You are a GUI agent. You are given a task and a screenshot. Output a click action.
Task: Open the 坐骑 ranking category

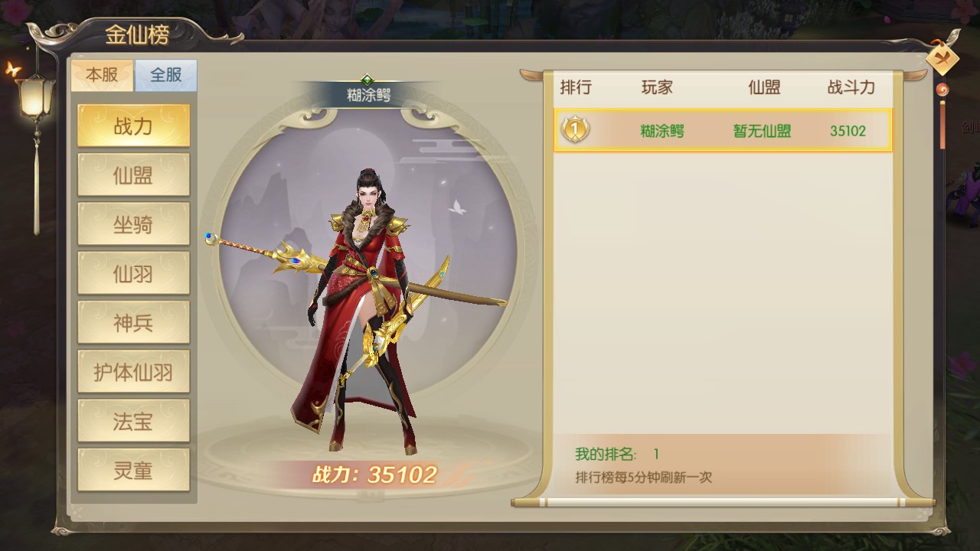pyautogui.click(x=133, y=224)
